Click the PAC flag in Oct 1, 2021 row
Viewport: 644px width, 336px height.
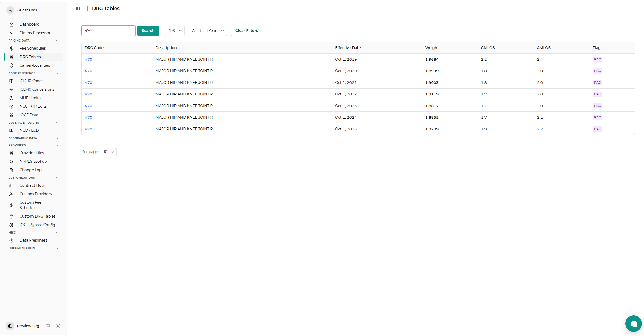[597, 83]
